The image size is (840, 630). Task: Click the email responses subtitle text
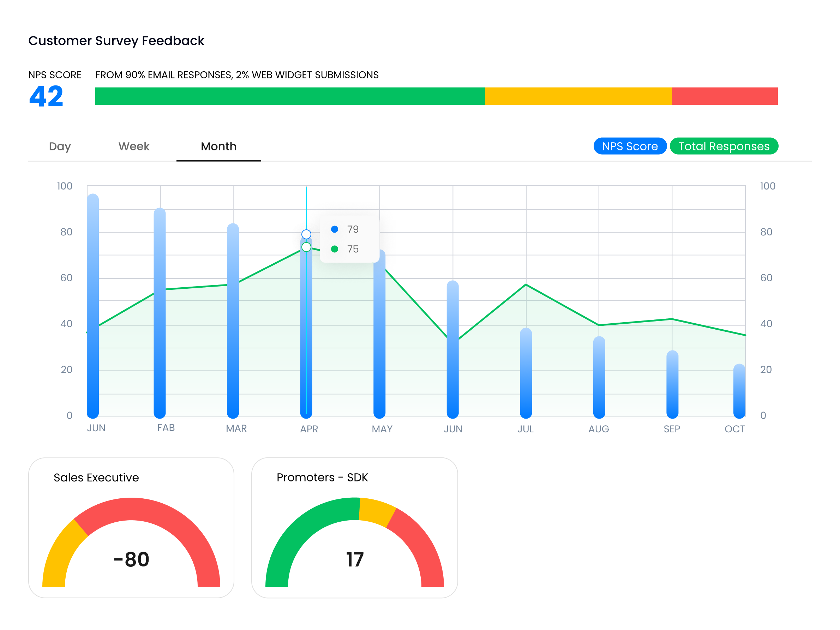point(237,75)
